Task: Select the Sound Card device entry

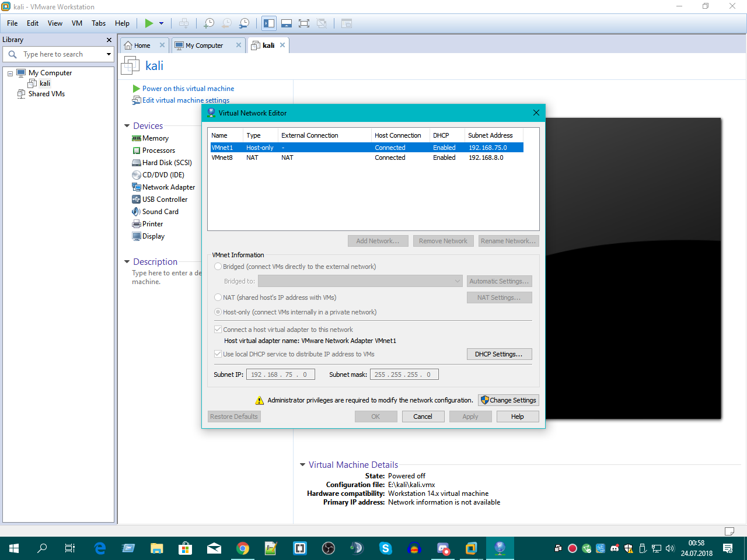Action: [x=155, y=212]
